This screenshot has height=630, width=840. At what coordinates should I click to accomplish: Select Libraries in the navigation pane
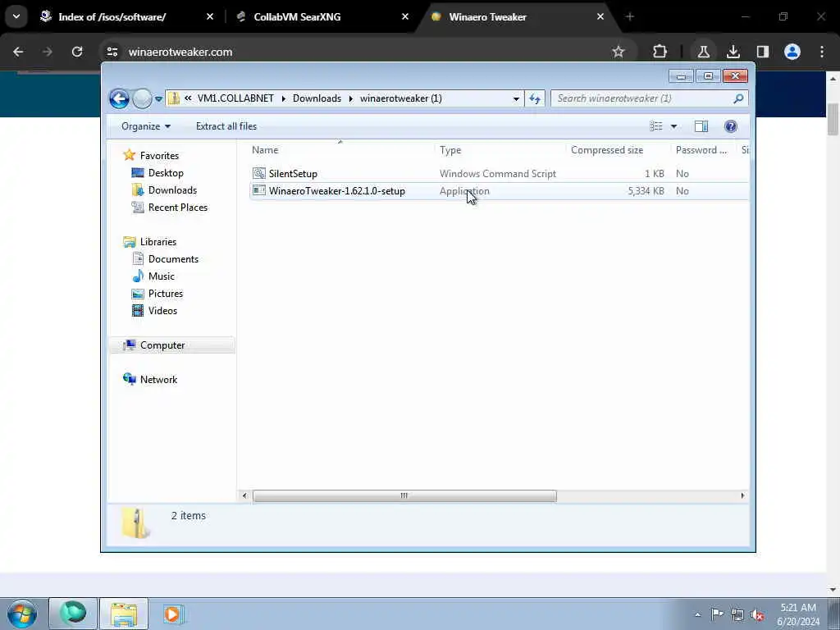158,242
